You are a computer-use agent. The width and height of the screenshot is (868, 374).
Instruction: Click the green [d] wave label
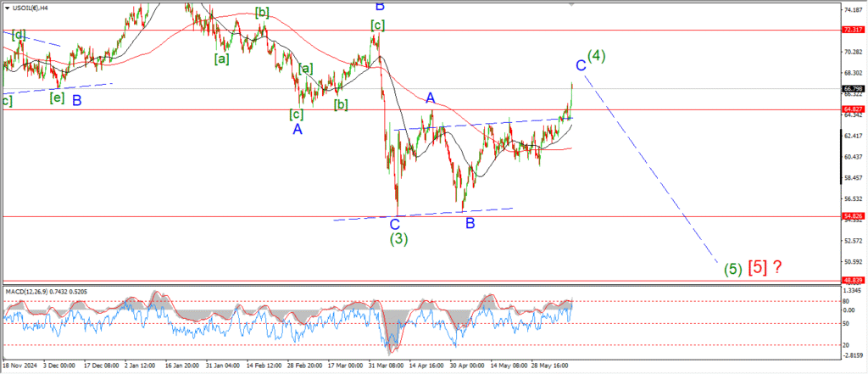pos(19,35)
